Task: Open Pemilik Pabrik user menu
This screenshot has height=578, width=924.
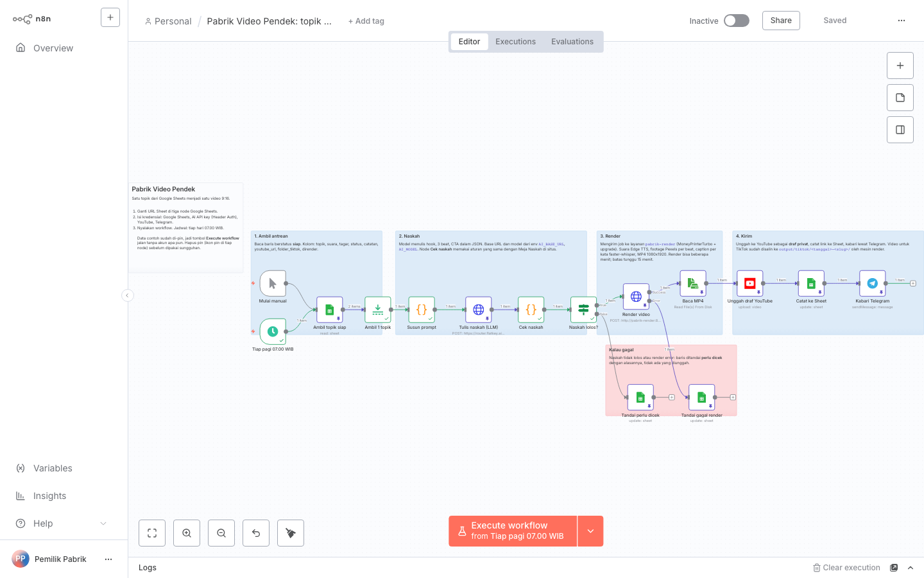Action: click(108, 559)
